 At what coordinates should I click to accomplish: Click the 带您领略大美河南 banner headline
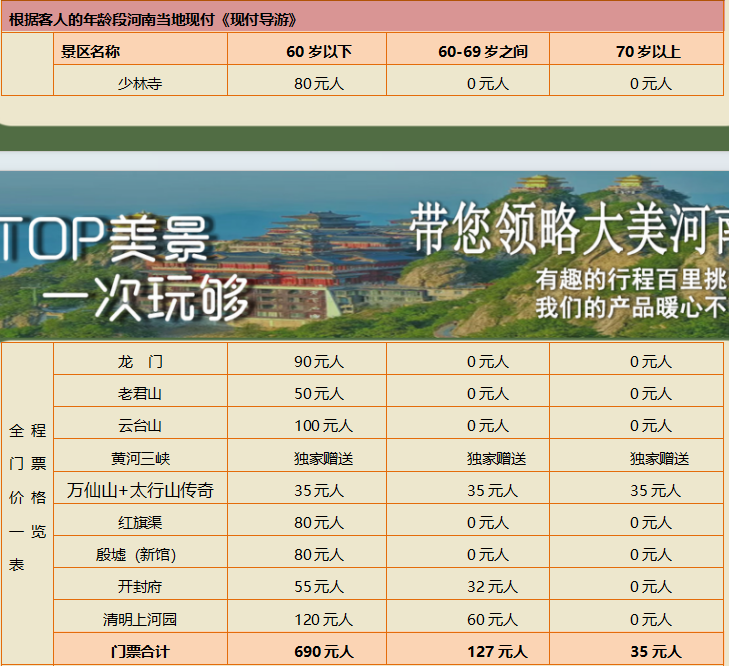coord(569,229)
